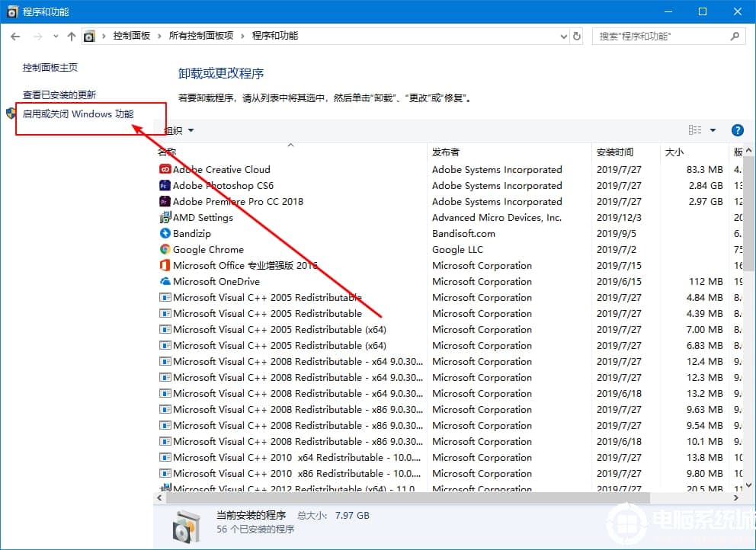Select the Adobe Photoshop CS6 row

(x=450, y=185)
